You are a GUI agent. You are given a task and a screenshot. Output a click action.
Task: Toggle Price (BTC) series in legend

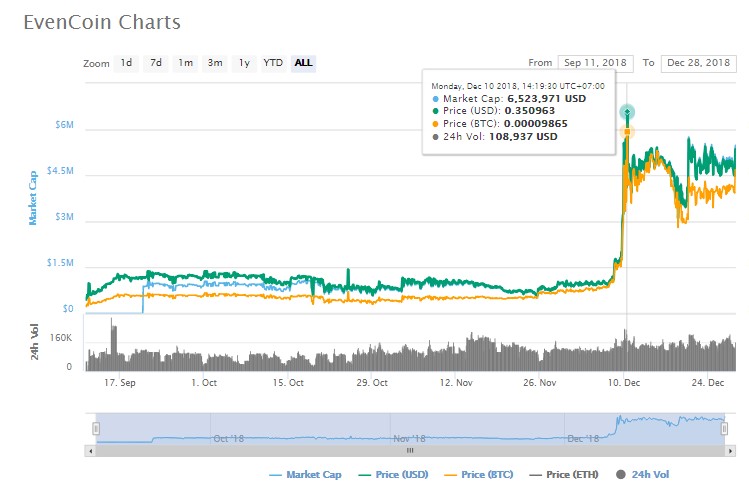pyautogui.click(x=479, y=474)
